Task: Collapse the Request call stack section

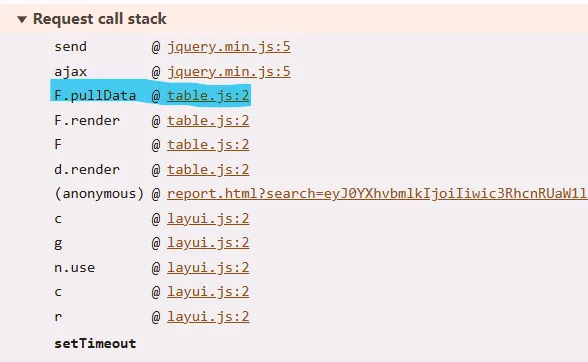Action: click(x=22, y=19)
